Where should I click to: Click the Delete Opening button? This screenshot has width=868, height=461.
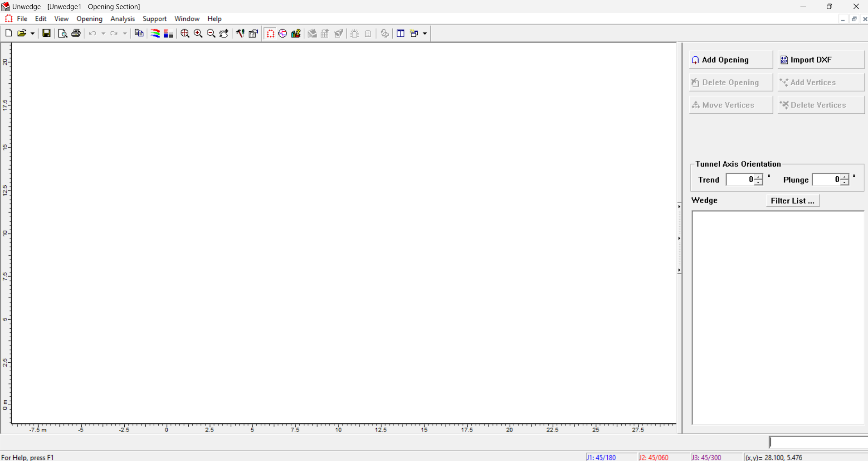point(731,82)
